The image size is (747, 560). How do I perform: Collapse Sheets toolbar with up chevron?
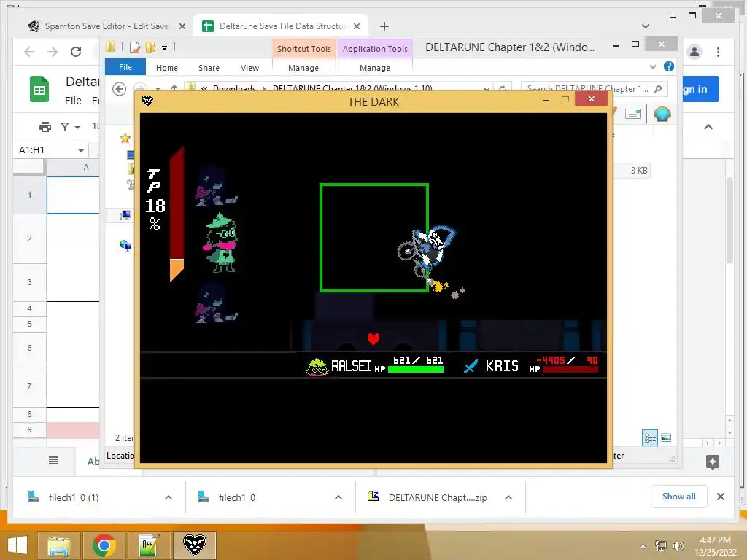[x=708, y=127]
